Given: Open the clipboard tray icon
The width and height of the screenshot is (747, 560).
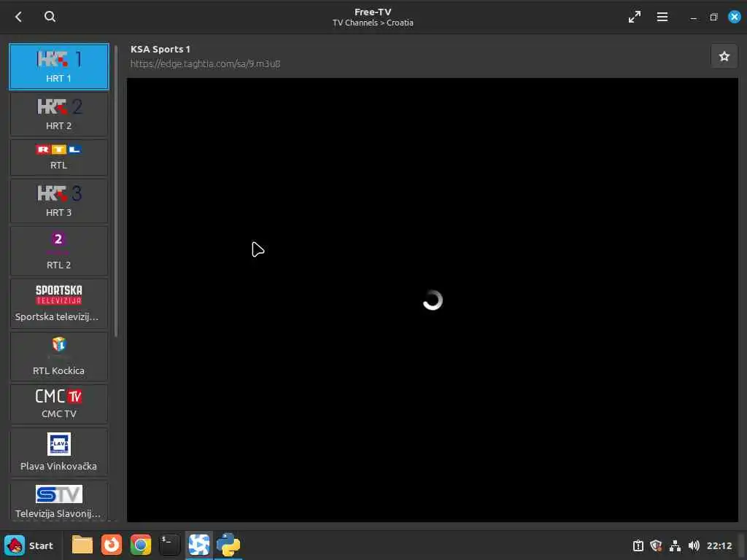Looking at the screenshot, I should pyautogui.click(x=638, y=545).
